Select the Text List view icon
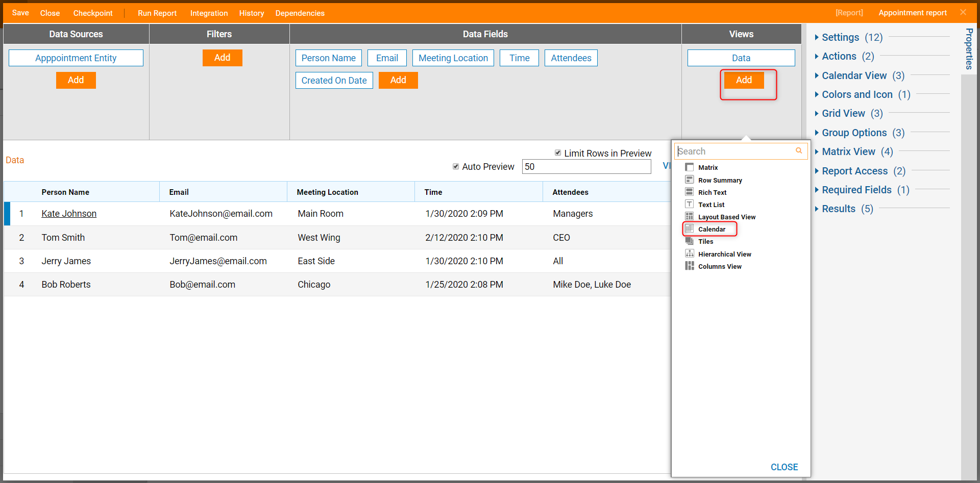The height and width of the screenshot is (483, 980). point(690,204)
